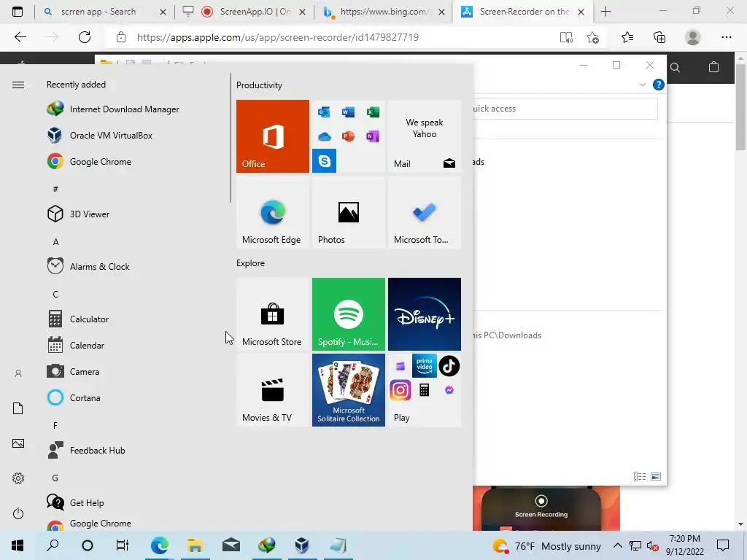
Task: Open Task View on the taskbar
Action: pos(123,545)
